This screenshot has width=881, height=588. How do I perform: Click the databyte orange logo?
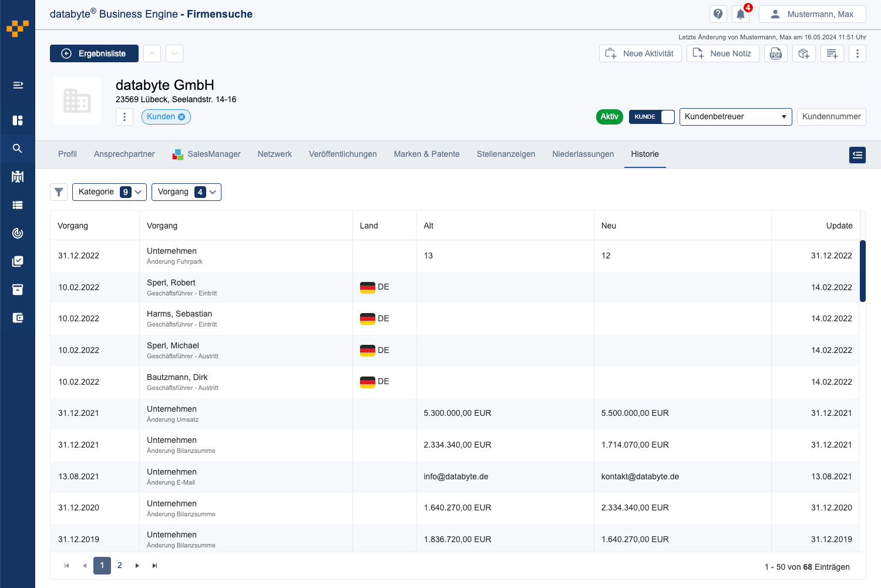pos(18,28)
